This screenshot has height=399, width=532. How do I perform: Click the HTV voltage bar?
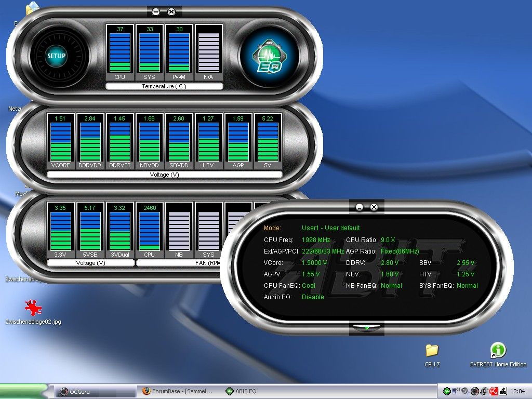point(209,141)
